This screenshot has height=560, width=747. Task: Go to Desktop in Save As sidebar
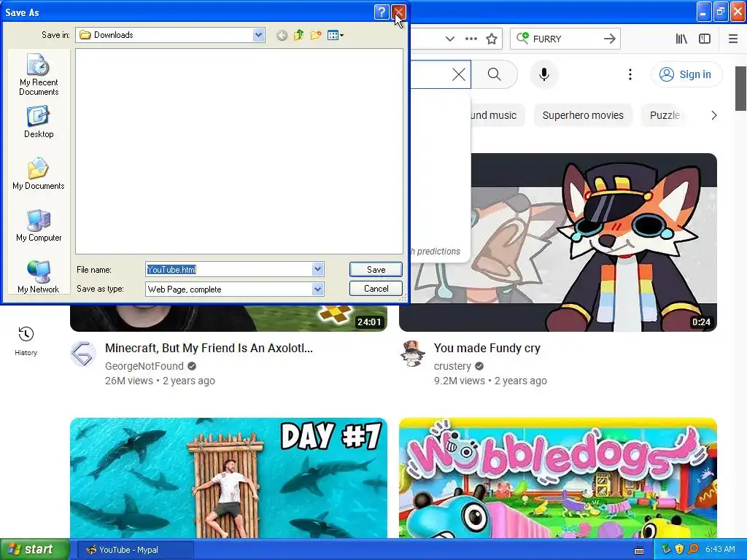(39, 122)
